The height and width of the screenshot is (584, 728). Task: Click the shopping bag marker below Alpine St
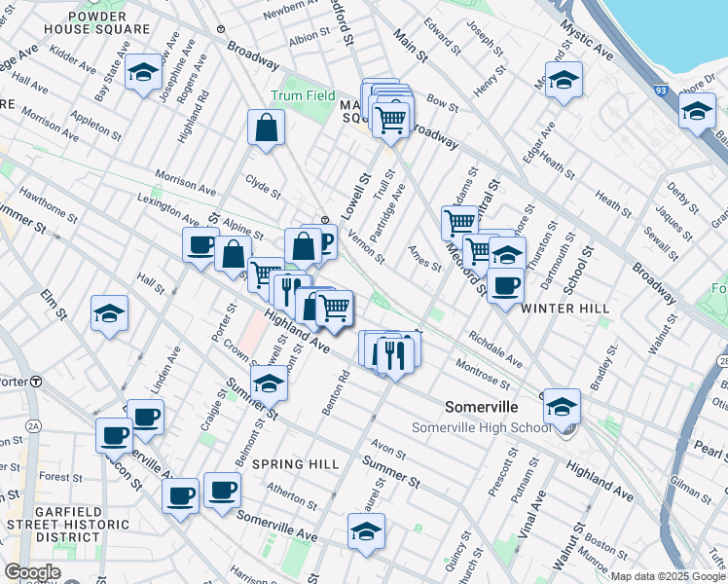[234, 256]
